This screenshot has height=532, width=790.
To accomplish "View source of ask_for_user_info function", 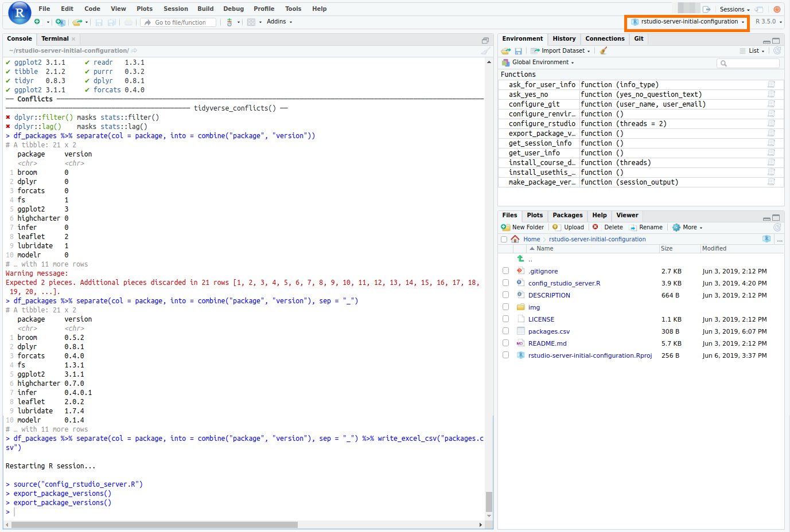I will [771, 84].
